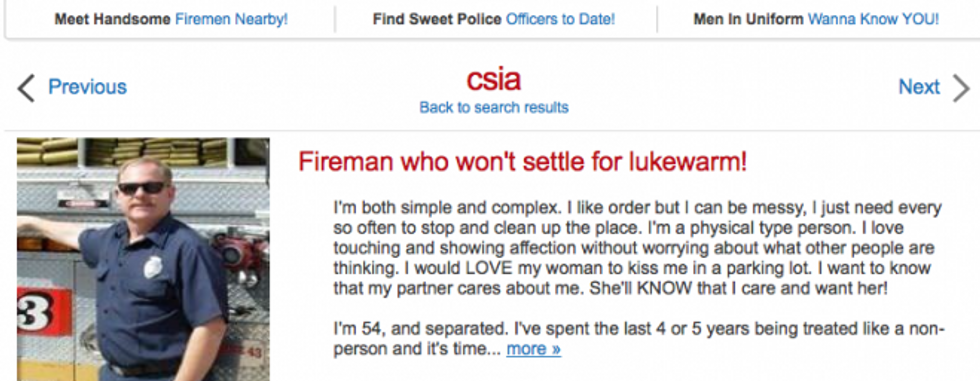980x381 pixels.
Task: Open the Next profile text link
Action: [919, 87]
